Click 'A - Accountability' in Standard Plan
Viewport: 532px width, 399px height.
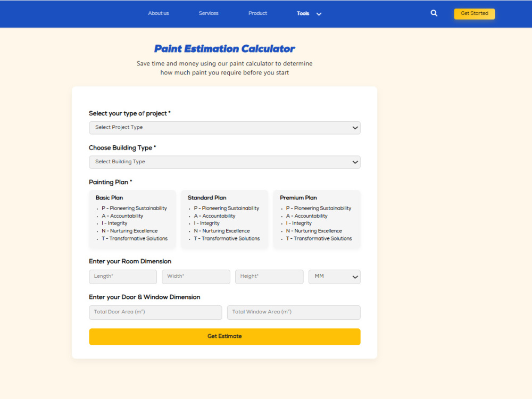[214, 216]
